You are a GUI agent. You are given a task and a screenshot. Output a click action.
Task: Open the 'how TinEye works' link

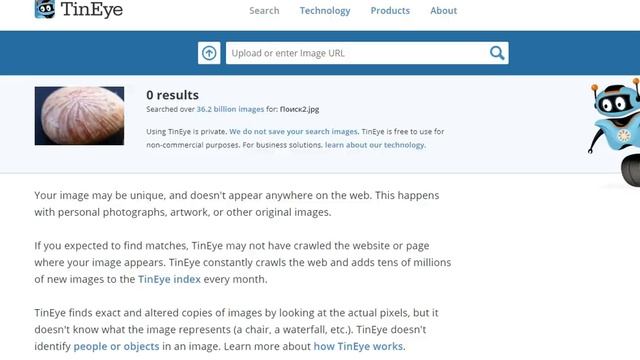[x=358, y=346]
